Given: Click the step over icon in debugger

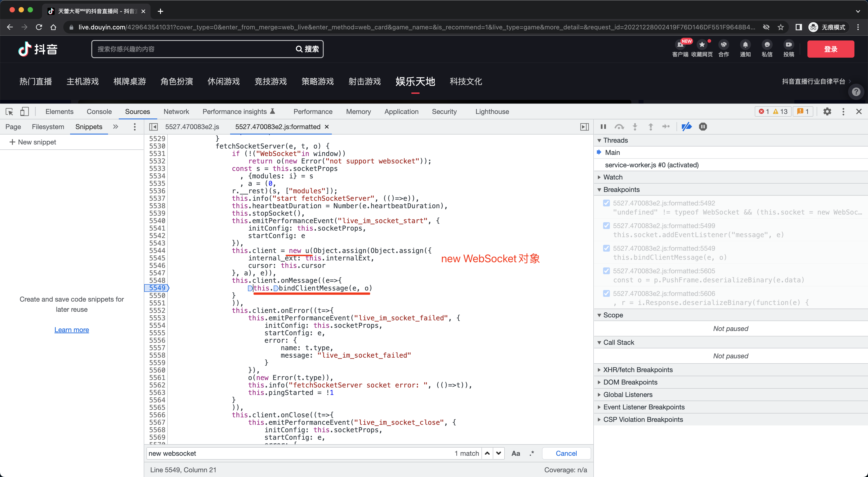Looking at the screenshot, I should pos(619,127).
